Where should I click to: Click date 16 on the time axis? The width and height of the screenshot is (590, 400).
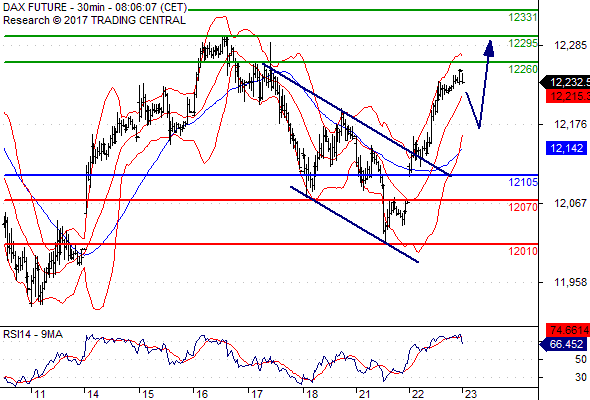coord(202,394)
